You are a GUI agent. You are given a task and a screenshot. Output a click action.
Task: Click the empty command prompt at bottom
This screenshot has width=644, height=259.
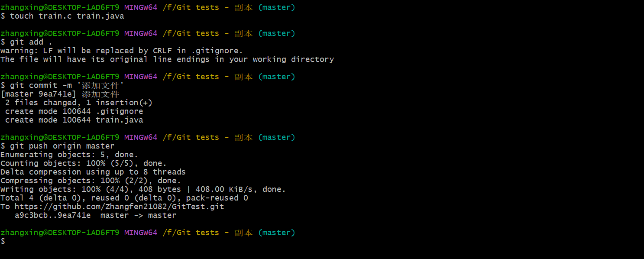3,241
